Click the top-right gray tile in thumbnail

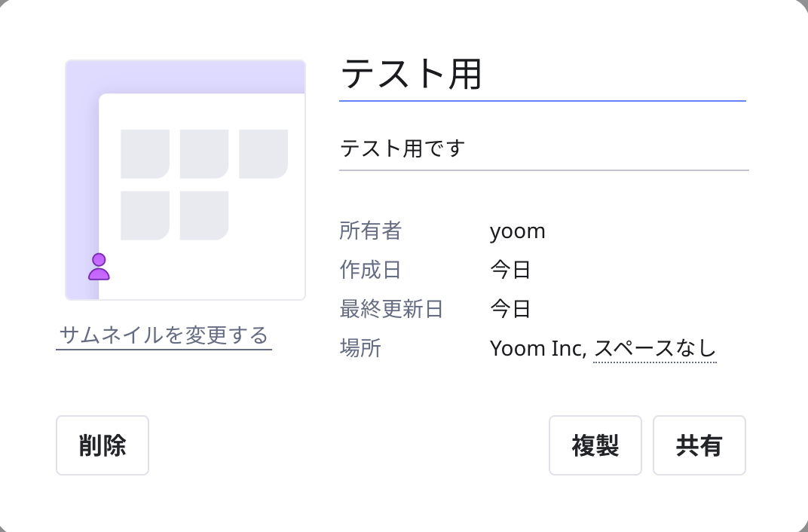pos(264,154)
